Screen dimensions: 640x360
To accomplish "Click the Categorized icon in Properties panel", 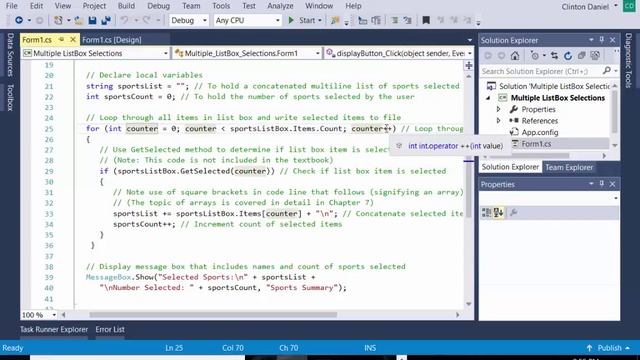I will click(x=486, y=212).
